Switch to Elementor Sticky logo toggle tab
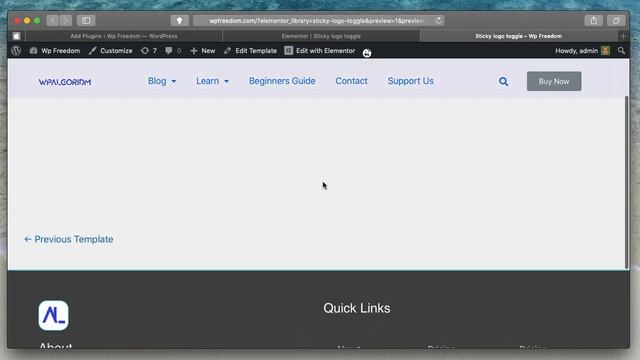The width and height of the screenshot is (640, 360). [321, 36]
